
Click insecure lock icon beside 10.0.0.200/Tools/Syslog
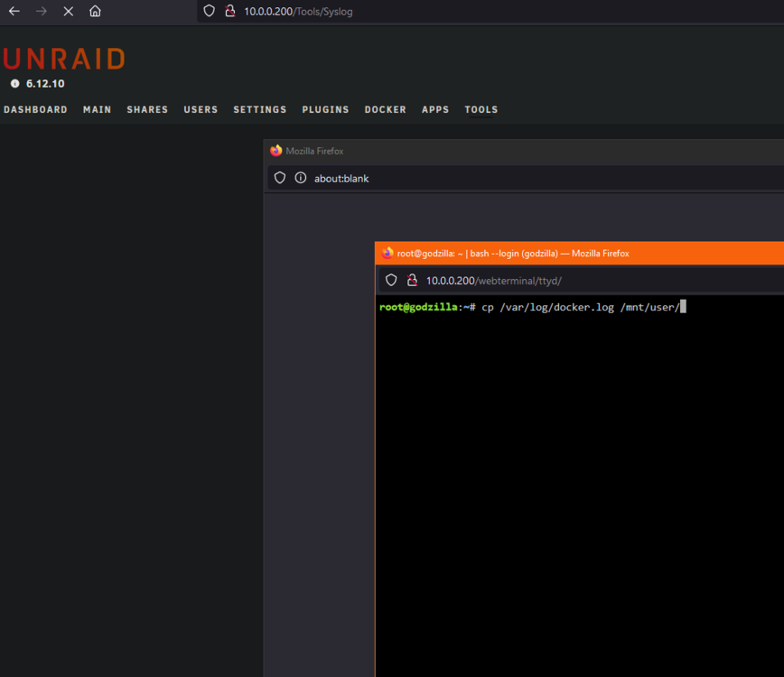click(x=230, y=11)
